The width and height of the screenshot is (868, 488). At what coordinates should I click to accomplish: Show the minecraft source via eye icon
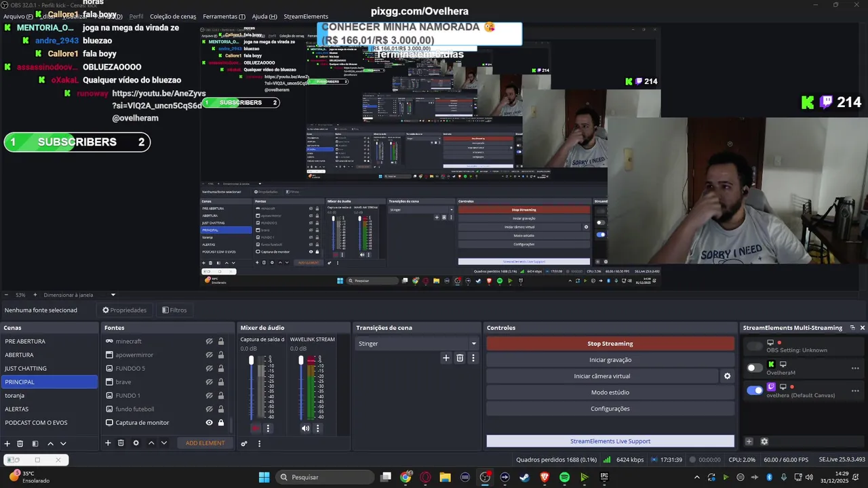[x=210, y=341]
